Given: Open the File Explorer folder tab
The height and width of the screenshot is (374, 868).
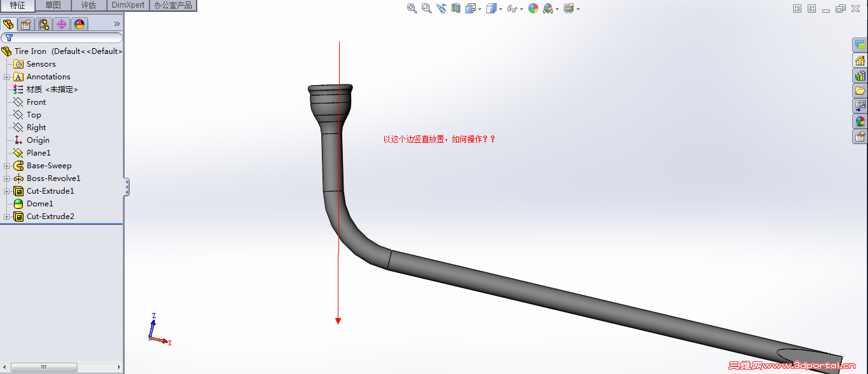Looking at the screenshot, I should click(x=860, y=91).
